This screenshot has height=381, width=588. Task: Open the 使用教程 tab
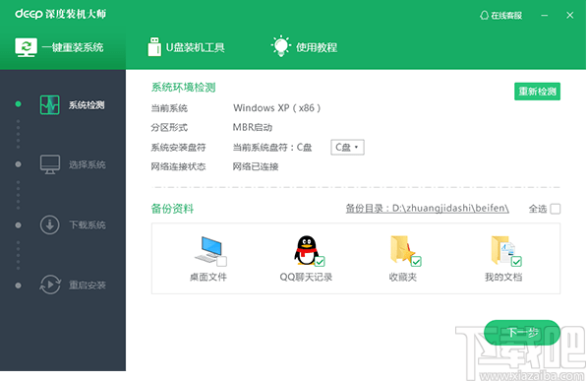click(304, 47)
